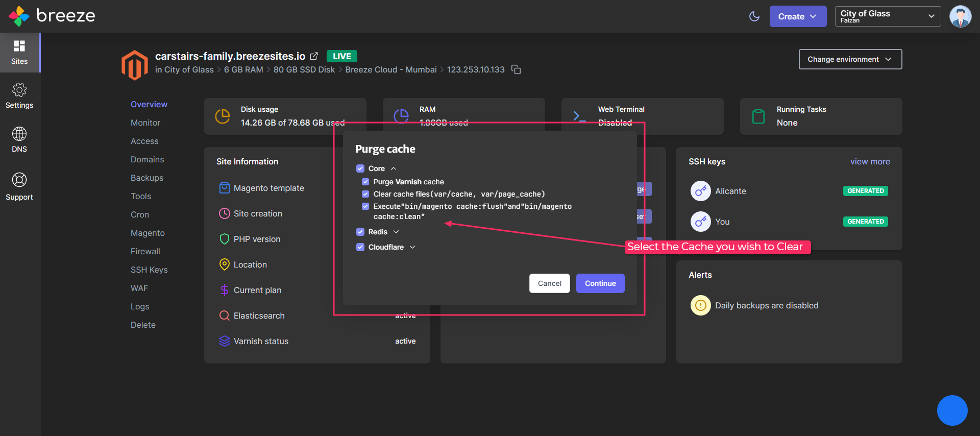
Task: Open the Settings gear in sidebar
Action: [x=19, y=96]
